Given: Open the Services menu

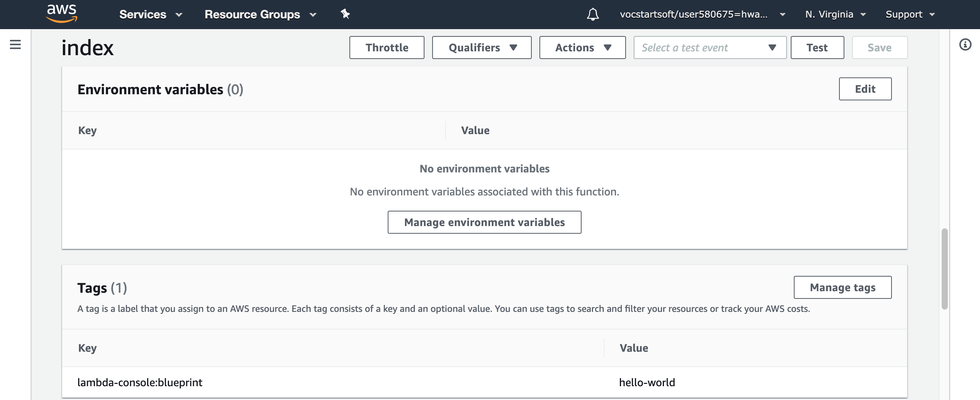Looking at the screenshot, I should pos(151,15).
